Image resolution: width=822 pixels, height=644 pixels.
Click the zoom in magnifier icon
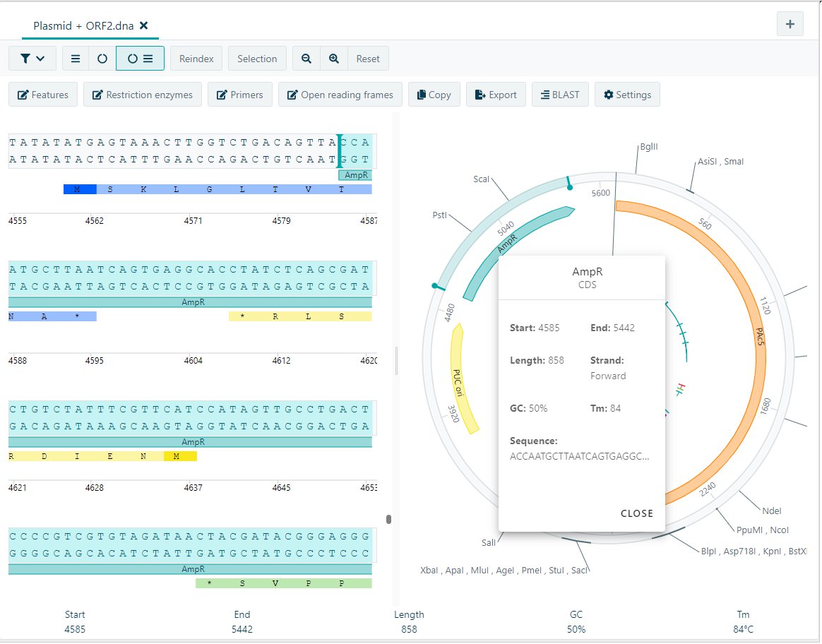point(334,59)
